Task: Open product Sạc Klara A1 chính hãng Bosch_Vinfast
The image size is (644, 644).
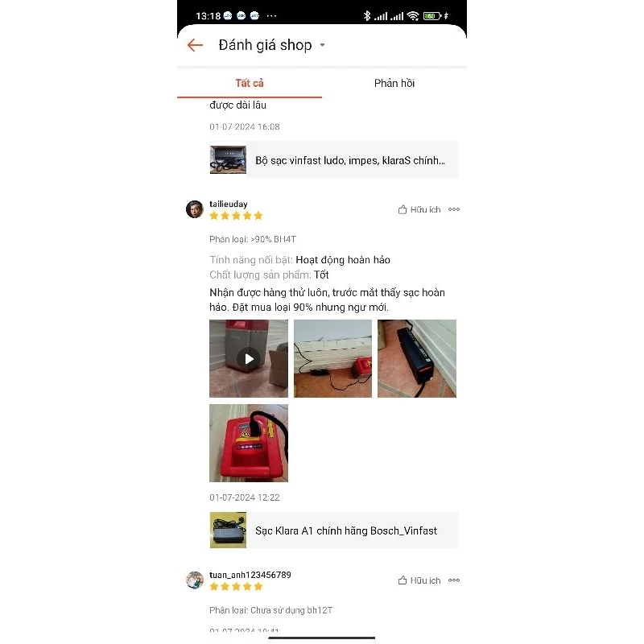Action: 333,530
